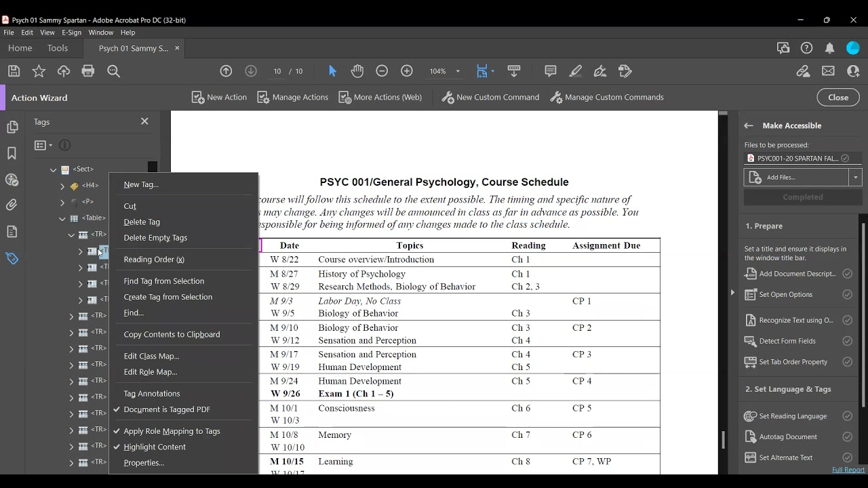Choose Reading Order (x) menu entry

(154, 260)
